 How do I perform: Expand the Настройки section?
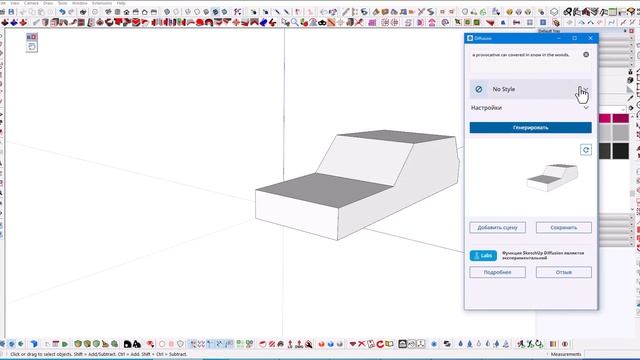(x=531, y=108)
